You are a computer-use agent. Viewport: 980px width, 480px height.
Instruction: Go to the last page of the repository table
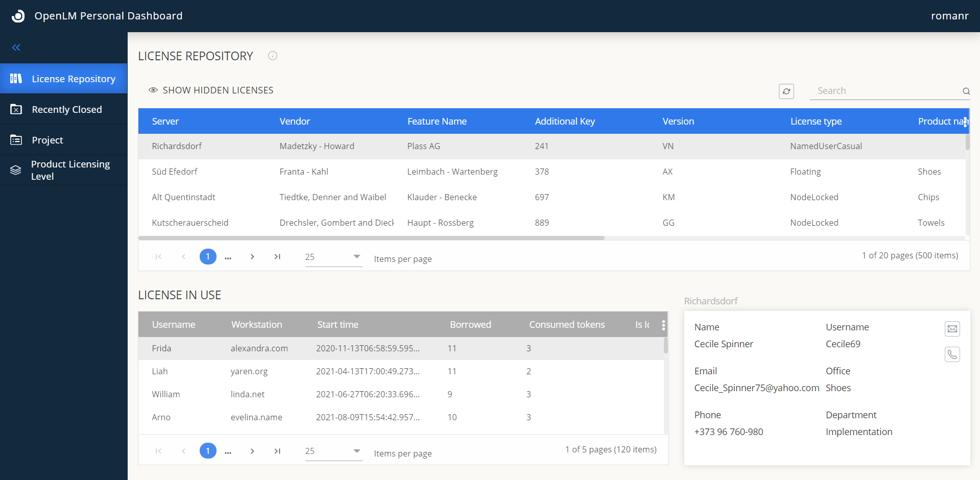[277, 257]
